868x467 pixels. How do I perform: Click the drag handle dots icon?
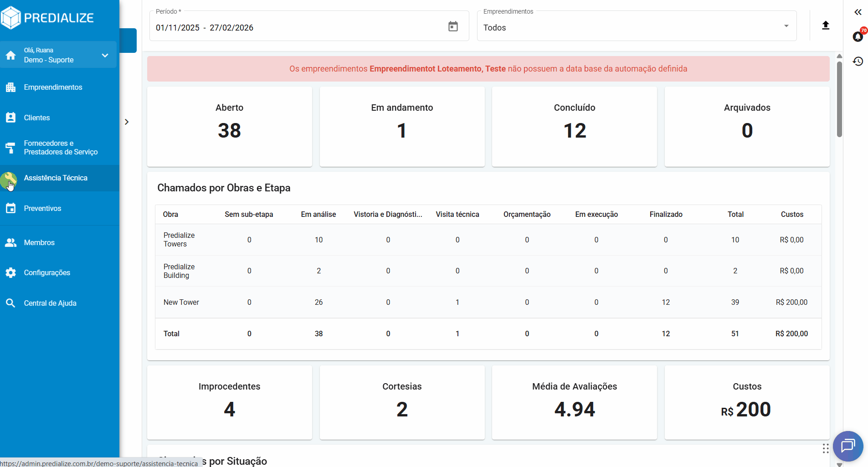point(825,449)
